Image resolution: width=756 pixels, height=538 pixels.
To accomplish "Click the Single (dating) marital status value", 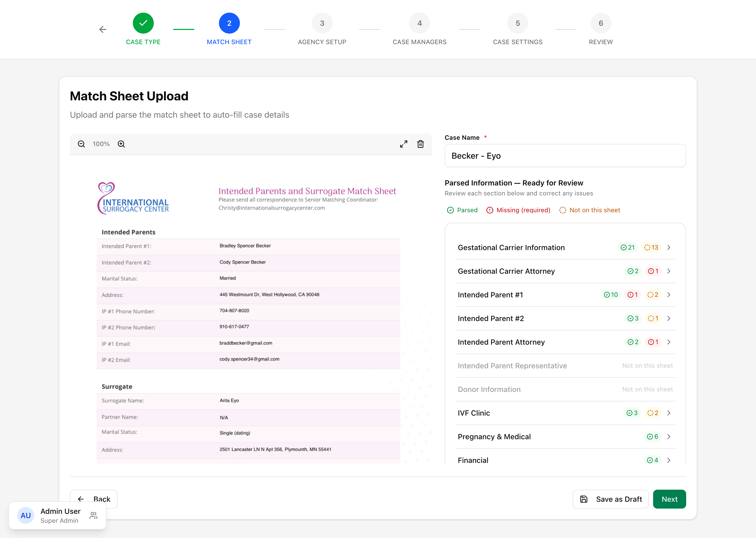I will [x=235, y=433].
